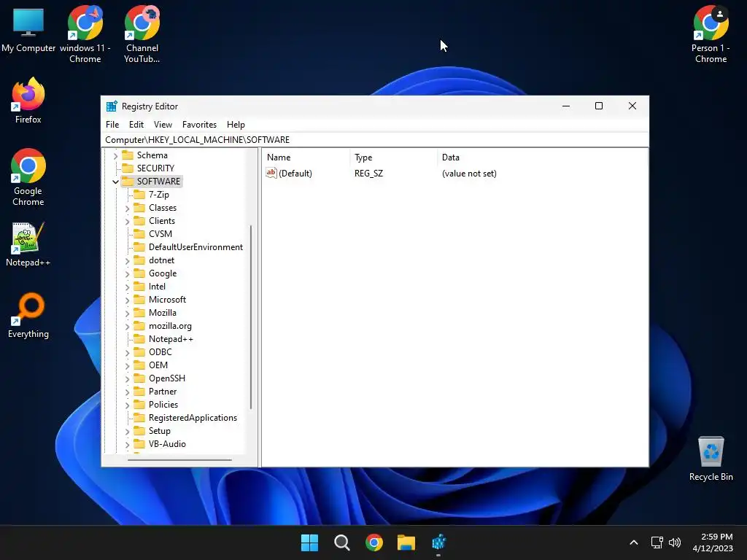The height and width of the screenshot is (560, 747).
Task: Open the windows 11 - Chrome shortcut
Action: 85,34
